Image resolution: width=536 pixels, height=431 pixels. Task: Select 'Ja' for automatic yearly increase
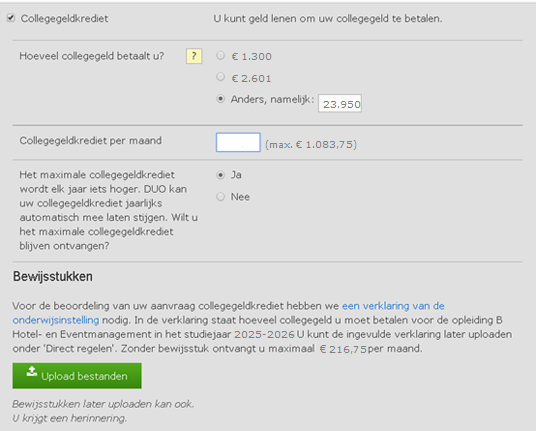(220, 175)
